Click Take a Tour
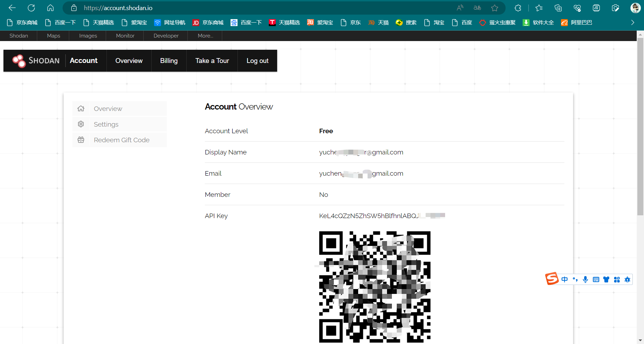 coord(212,61)
